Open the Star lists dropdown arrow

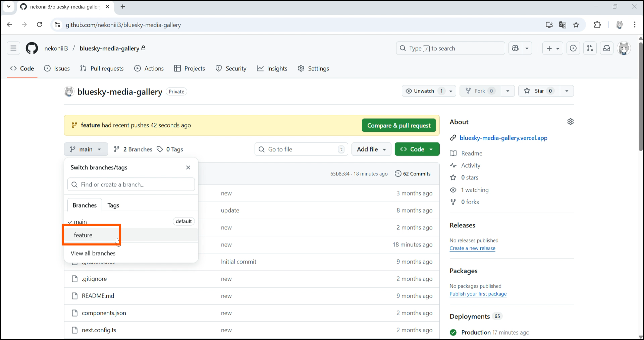point(567,91)
